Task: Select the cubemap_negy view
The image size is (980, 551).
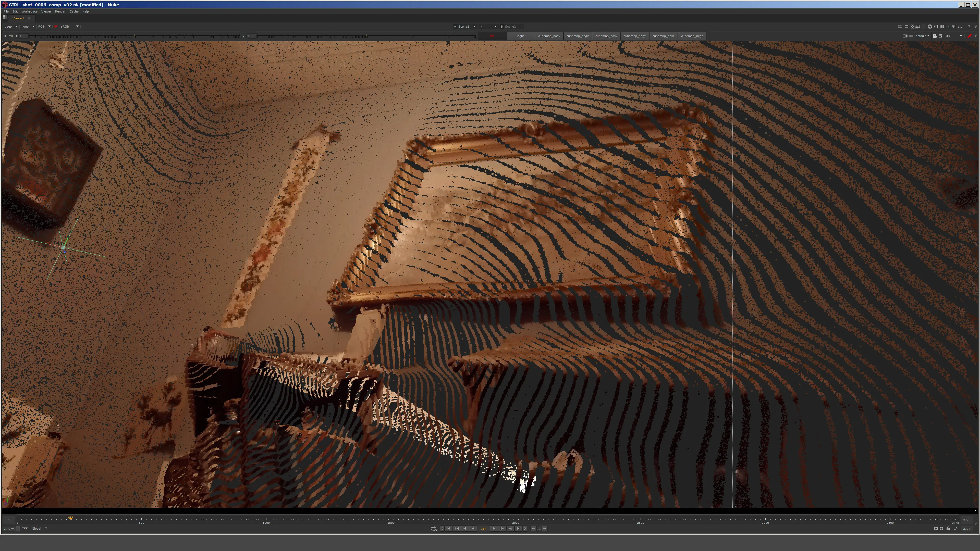Action: click(x=634, y=36)
